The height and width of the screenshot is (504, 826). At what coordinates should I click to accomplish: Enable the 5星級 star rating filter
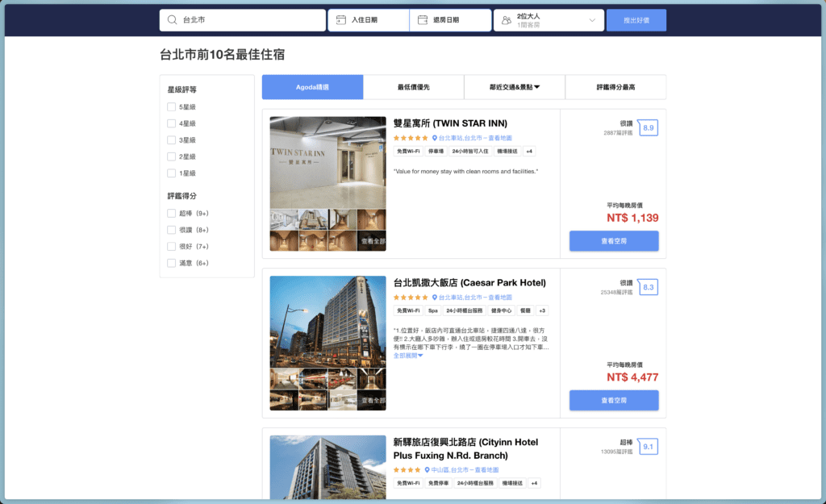click(x=171, y=106)
